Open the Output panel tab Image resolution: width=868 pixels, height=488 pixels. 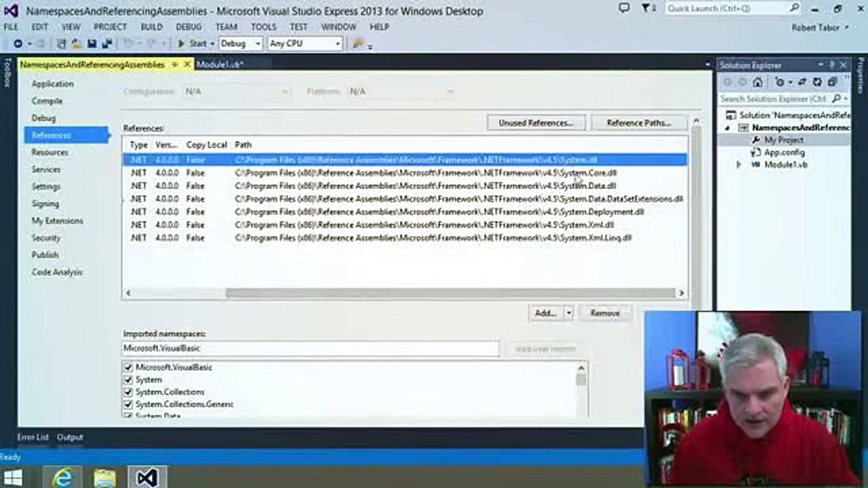point(70,437)
